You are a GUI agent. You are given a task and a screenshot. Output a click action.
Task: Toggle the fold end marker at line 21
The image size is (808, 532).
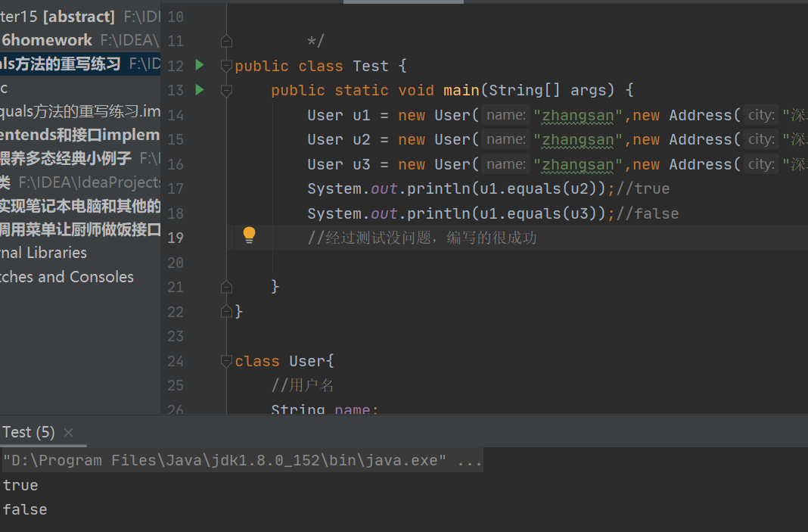pos(226,287)
